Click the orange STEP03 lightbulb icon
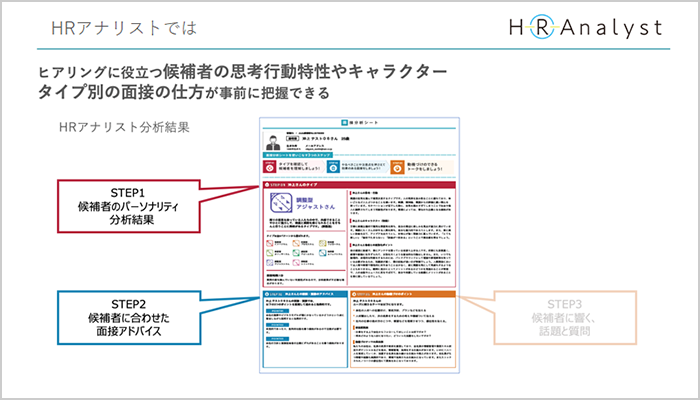700x400 pixels. pos(397,167)
